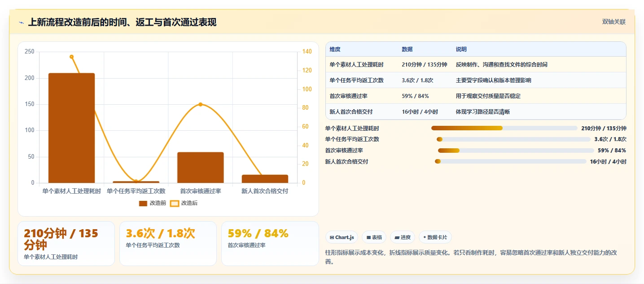Click the Chart.js tag icon

click(332, 237)
